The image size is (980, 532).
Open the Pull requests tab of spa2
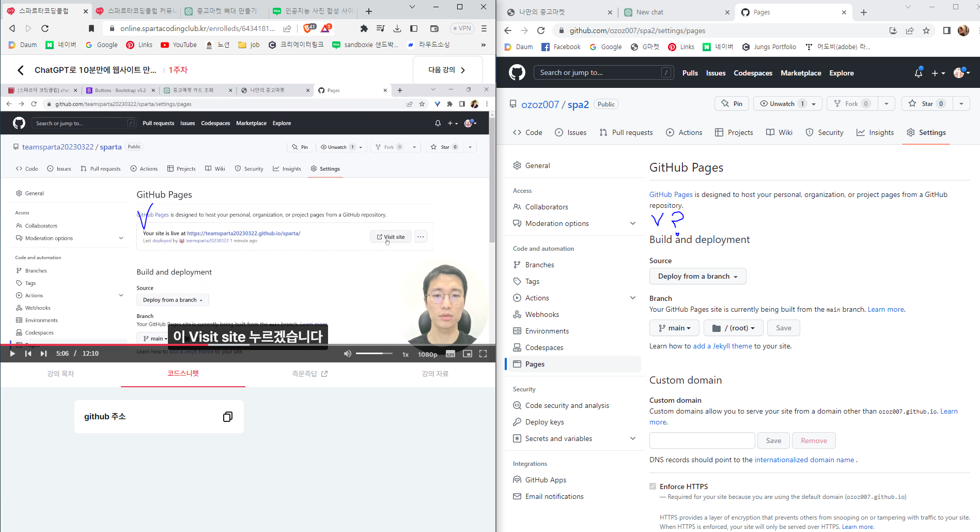(x=626, y=132)
